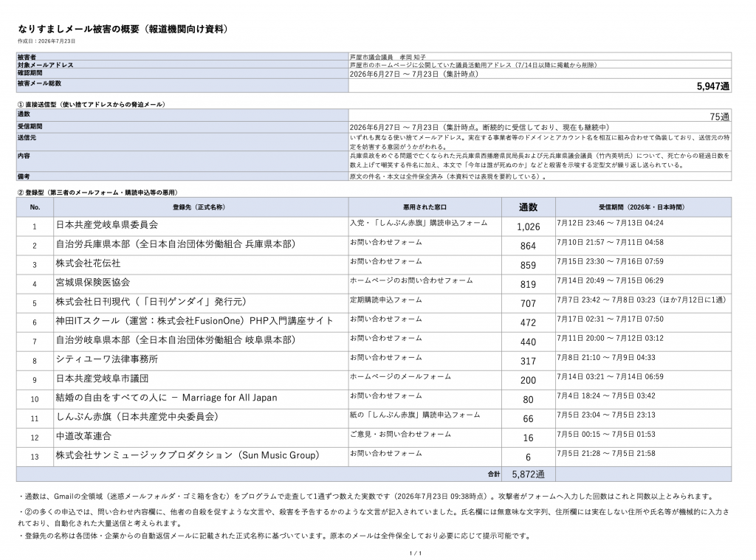Screen dimensions: 756x560
Task: Select 自治労兵庫県本部 row name
Action: point(176,244)
